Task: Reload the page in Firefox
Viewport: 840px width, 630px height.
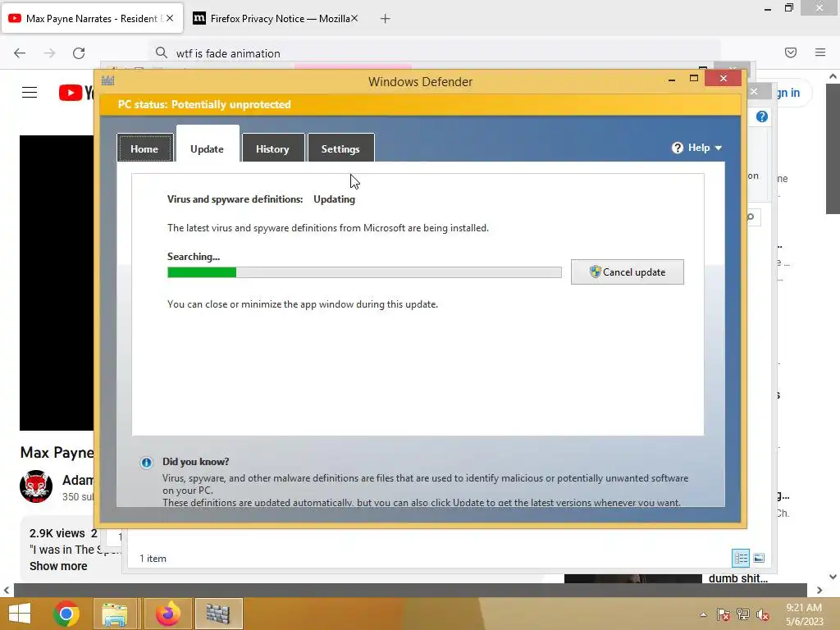Action: pos(79,52)
